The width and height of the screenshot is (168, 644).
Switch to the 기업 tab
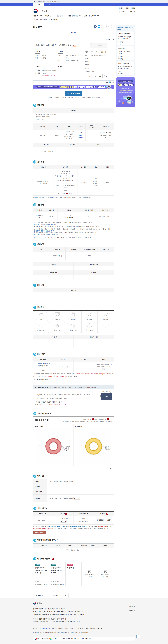[x=49, y=5]
